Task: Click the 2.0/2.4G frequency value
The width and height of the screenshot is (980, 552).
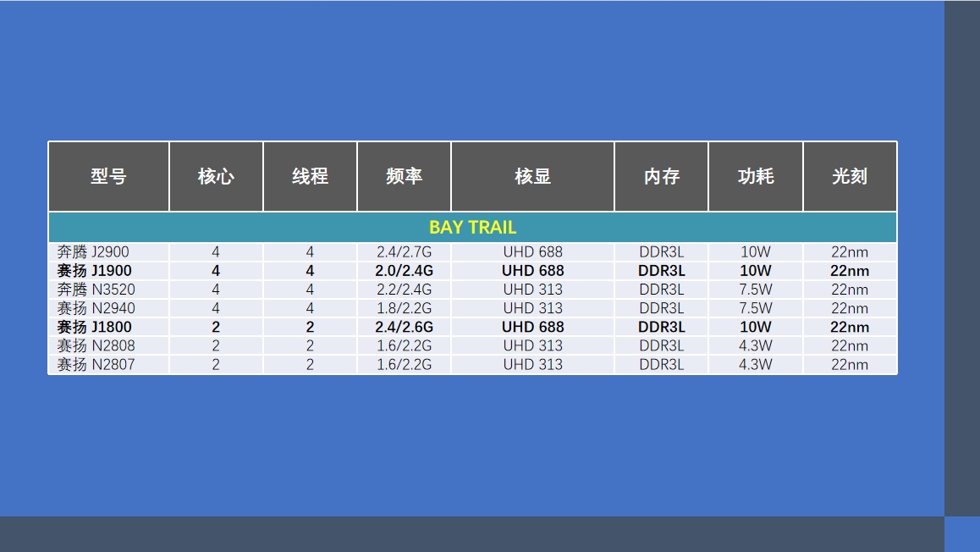Action: (x=405, y=271)
